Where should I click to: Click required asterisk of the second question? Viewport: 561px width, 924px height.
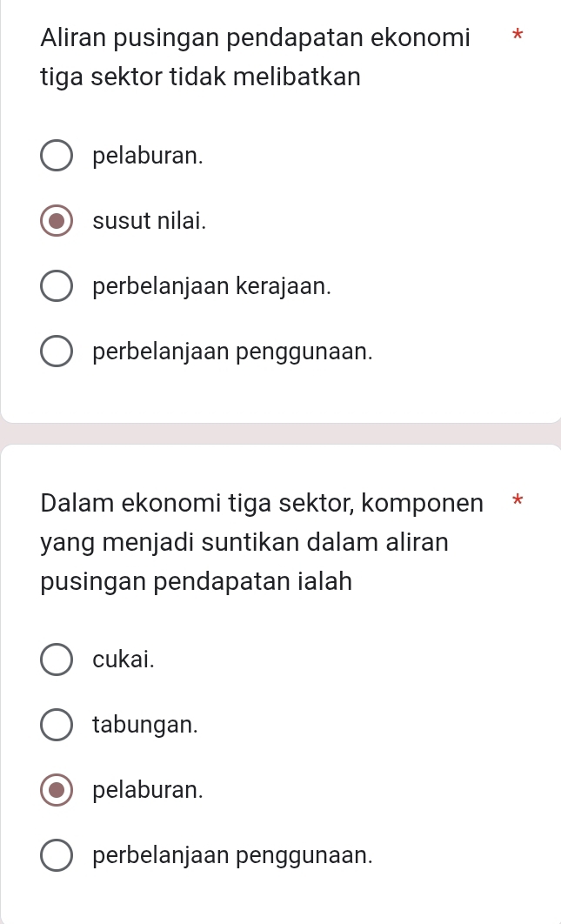tap(518, 501)
